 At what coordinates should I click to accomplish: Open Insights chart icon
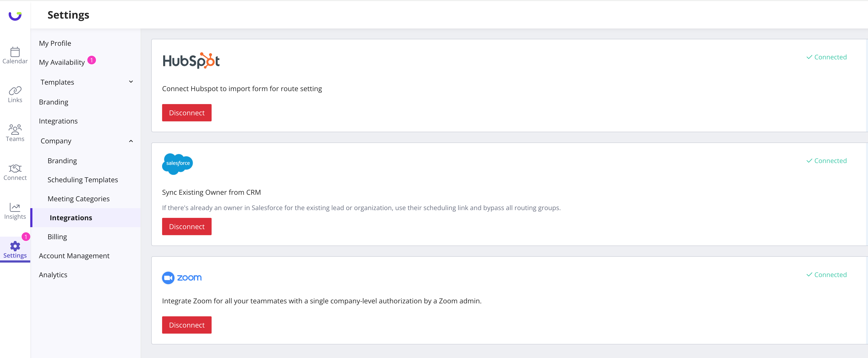point(15,207)
